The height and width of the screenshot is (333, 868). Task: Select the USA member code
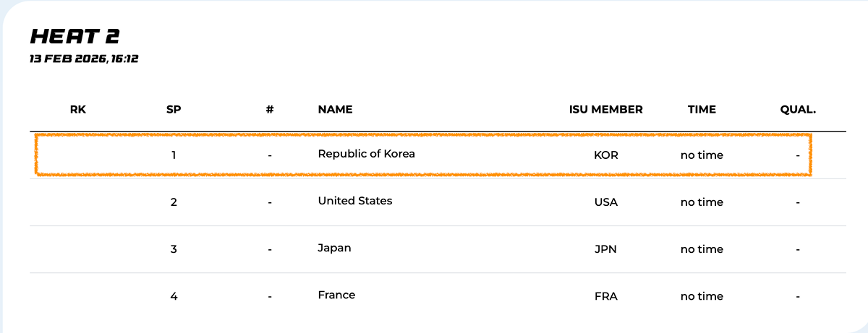(605, 202)
